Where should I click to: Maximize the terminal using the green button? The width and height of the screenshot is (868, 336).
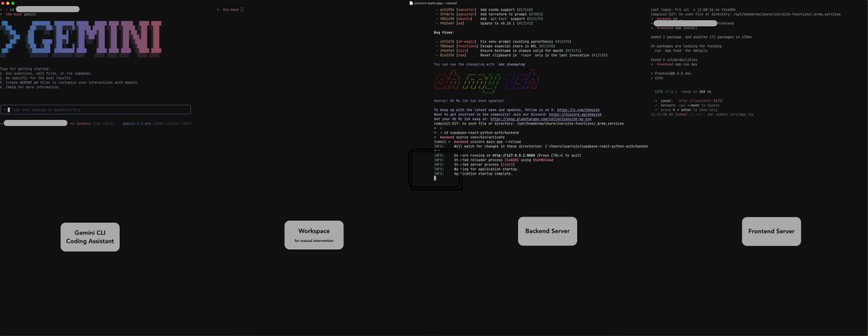tap(13, 4)
